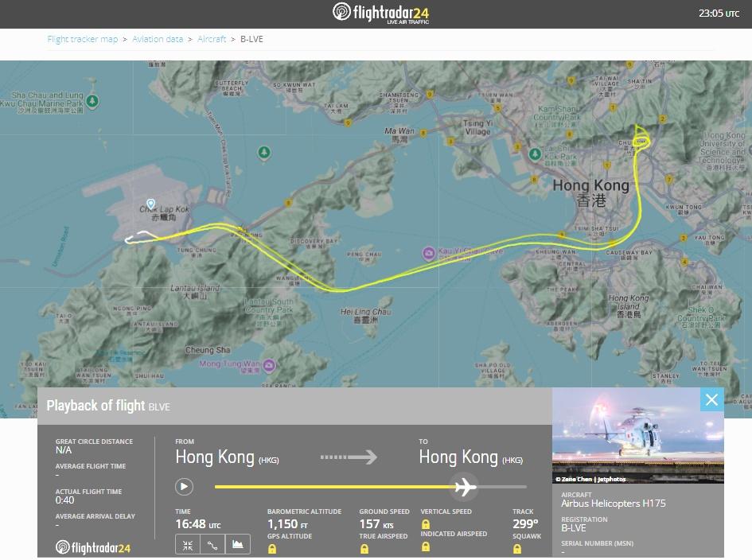Click the Flightradar24 logo in playback panel
Image resolution: width=752 pixels, height=560 pixels.
[x=93, y=547]
